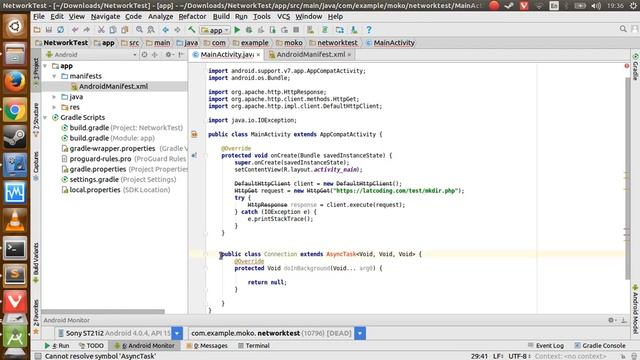Image resolution: width=640 pixels, height=360 pixels.
Task: Click the Synchronize toolbar icon
Action: pos(60,30)
